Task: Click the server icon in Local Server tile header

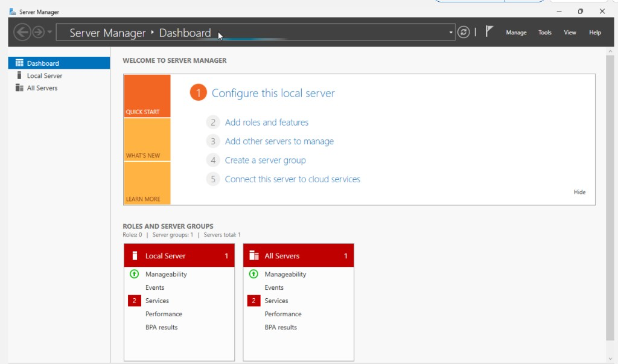Action: (135, 255)
